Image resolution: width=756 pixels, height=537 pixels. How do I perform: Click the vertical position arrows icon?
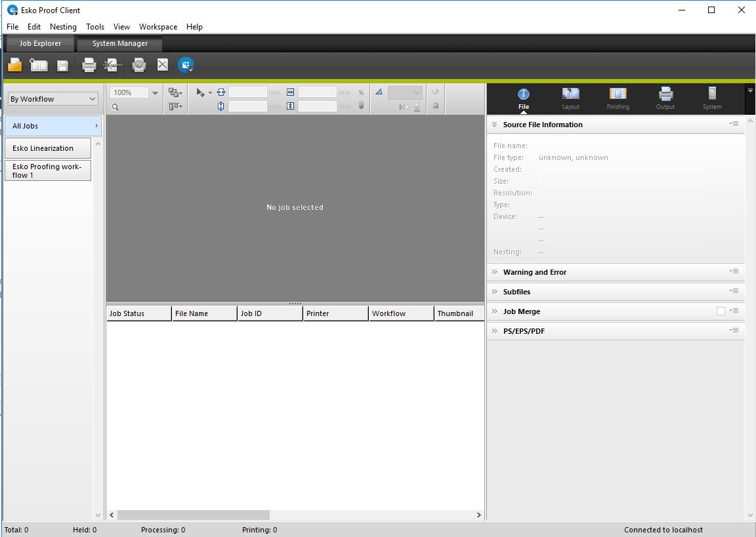point(220,106)
